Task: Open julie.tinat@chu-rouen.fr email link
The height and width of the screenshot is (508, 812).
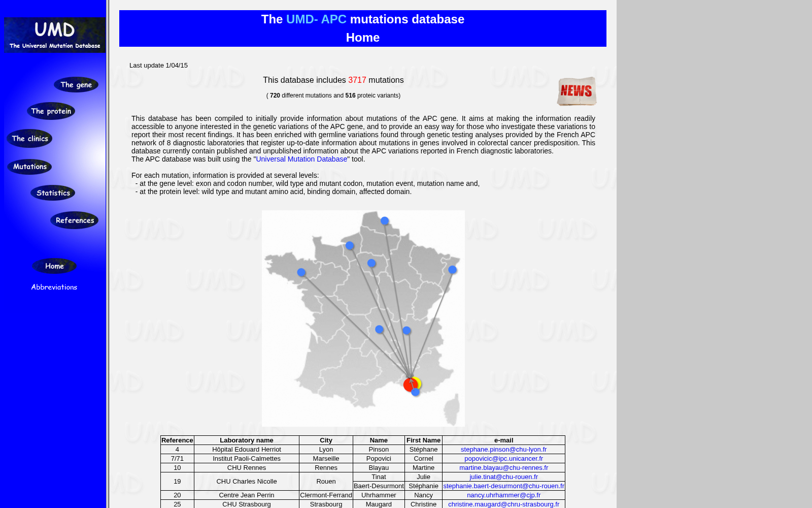Action: point(503,477)
